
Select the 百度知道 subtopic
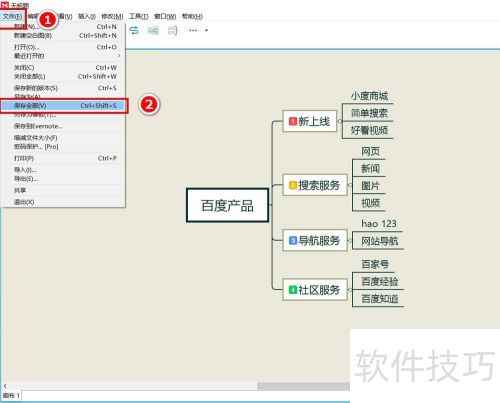click(380, 299)
